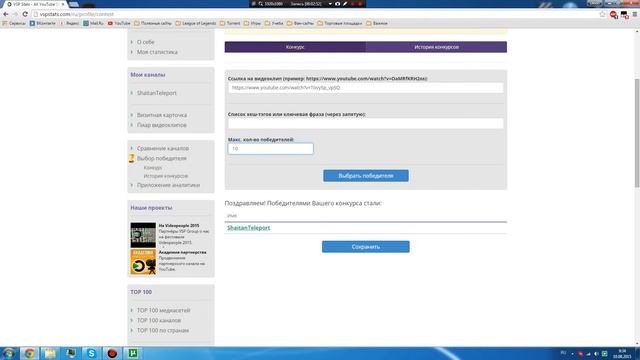Open the YouTube bookmark

[119, 24]
